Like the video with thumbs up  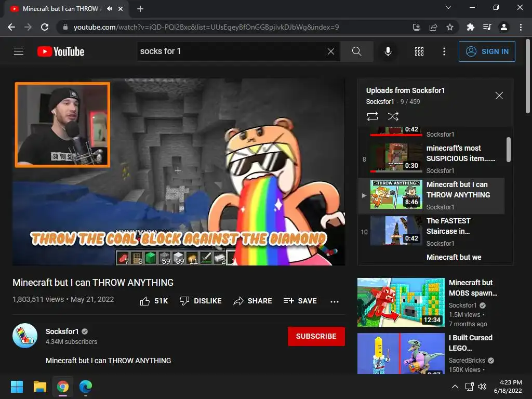(x=154, y=301)
